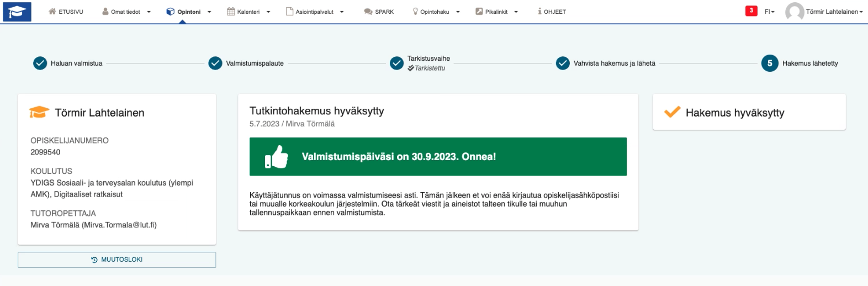Click the person icon beside Omat tiedot

pyautogui.click(x=105, y=12)
